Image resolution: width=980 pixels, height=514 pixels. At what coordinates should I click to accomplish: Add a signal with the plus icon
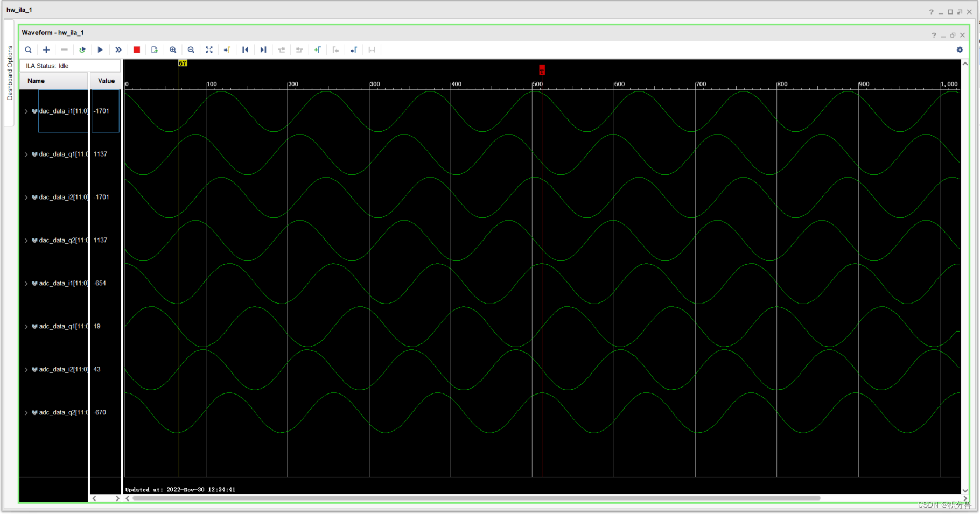46,50
